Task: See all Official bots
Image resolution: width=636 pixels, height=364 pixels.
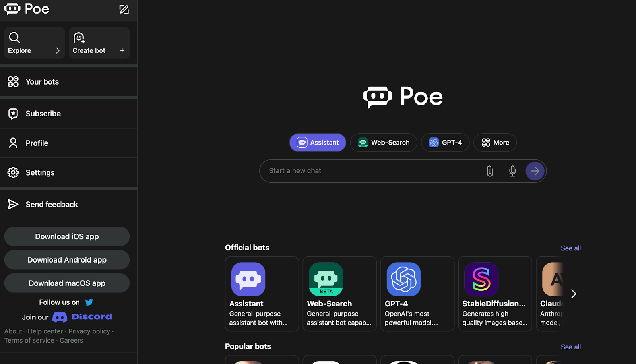Action: pyautogui.click(x=571, y=248)
